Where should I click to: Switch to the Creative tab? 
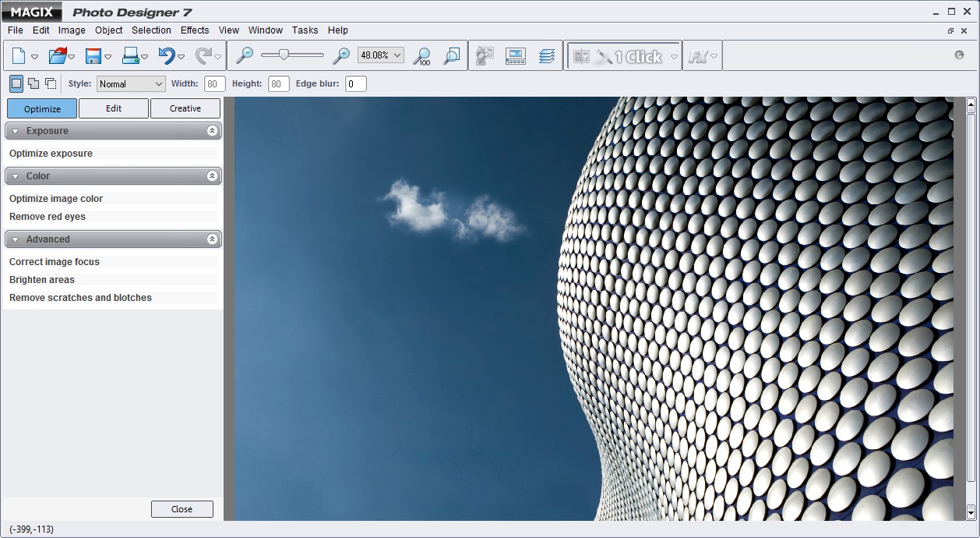tap(185, 108)
